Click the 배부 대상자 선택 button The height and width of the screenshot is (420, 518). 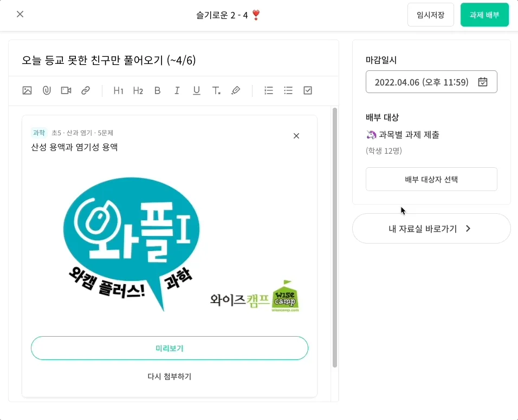pos(431,179)
